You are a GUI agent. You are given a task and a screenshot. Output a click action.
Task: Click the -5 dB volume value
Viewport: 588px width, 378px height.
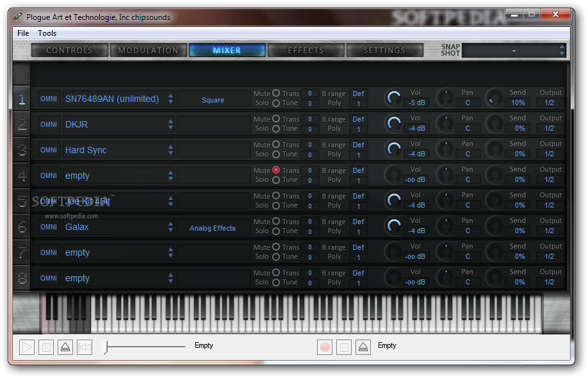[416, 103]
